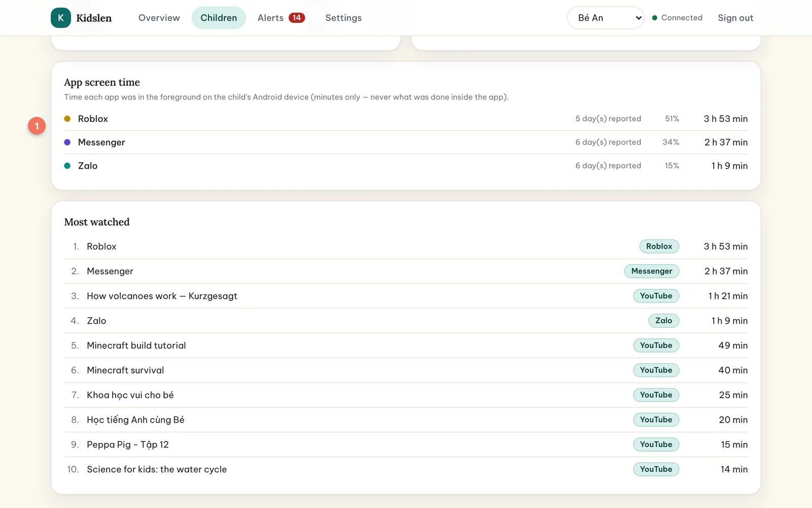Click the Zalo tag in Most watched

tap(663, 321)
